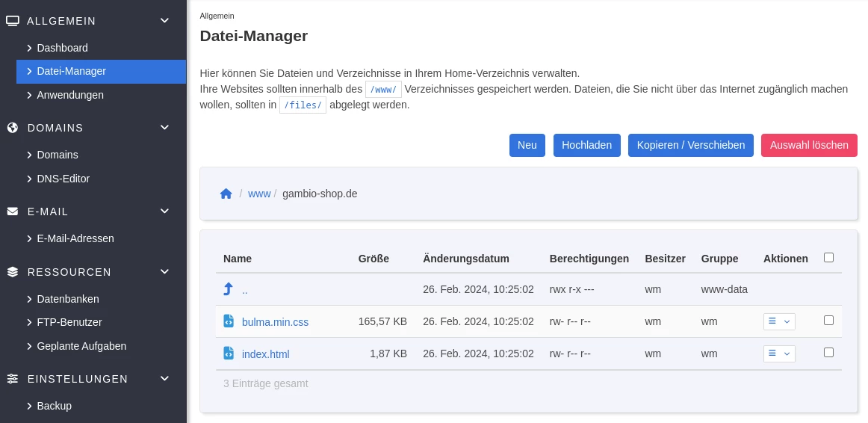Open the www breadcrumb link
Screen dimensions: 868x423
coord(259,194)
